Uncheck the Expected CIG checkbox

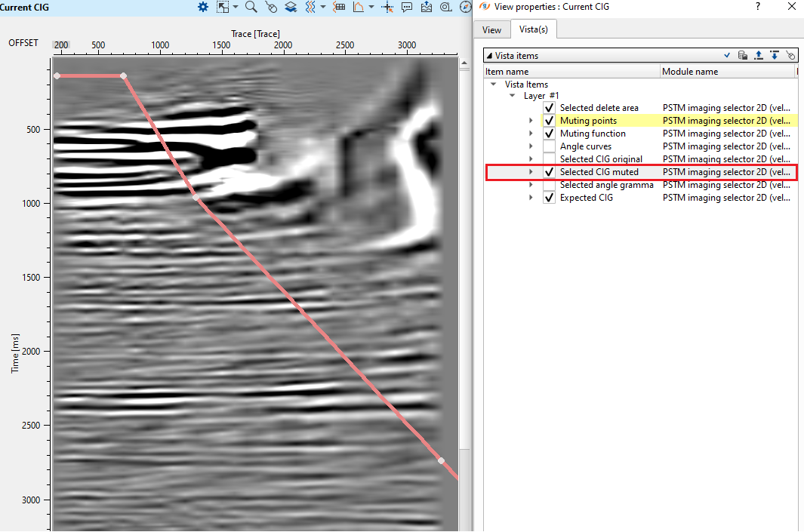point(549,197)
